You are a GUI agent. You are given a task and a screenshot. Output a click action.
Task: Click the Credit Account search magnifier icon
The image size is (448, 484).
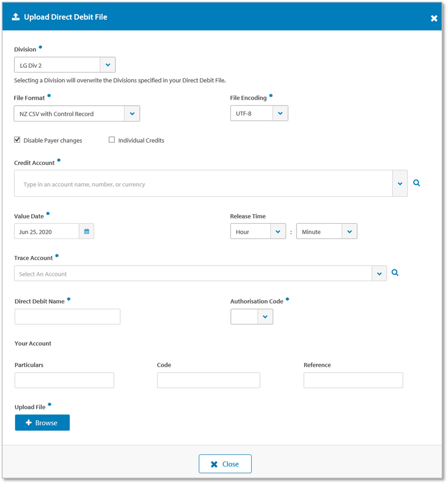[416, 183]
